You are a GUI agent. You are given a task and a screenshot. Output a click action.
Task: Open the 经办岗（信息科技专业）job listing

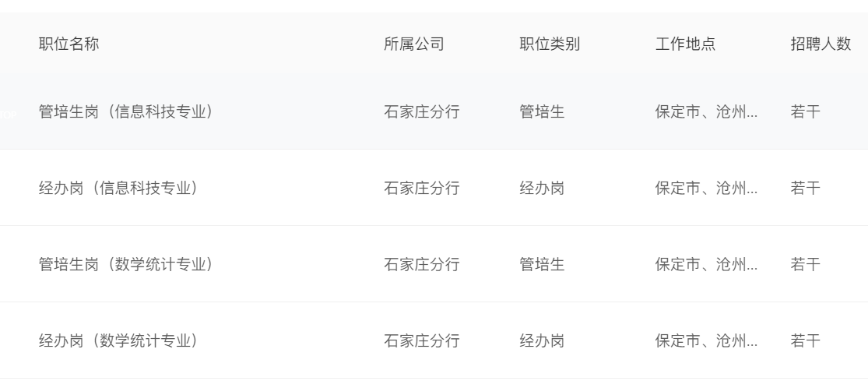[118, 189]
